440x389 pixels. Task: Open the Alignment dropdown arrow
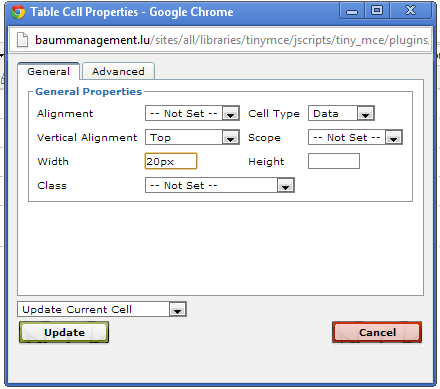(x=230, y=114)
